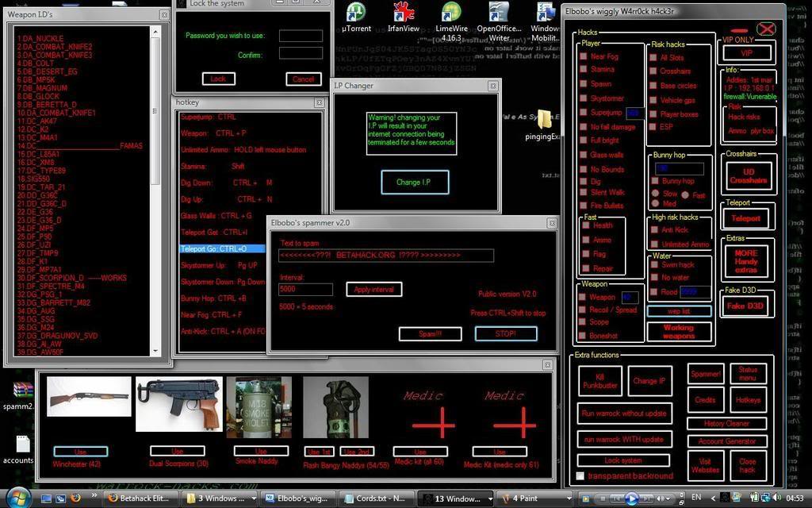The image size is (812, 508).
Task: Open the µTorrent desktop shortcut
Action: (356, 17)
